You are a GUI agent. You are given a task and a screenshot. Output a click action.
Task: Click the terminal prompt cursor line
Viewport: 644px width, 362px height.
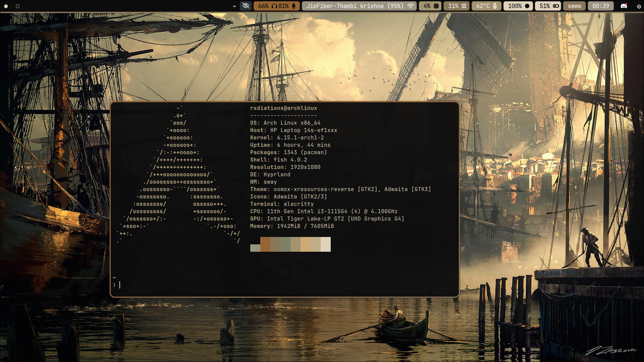(x=120, y=285)
